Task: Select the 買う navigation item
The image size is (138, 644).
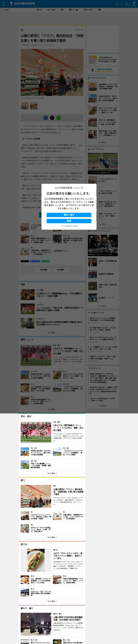Action: 62,10
